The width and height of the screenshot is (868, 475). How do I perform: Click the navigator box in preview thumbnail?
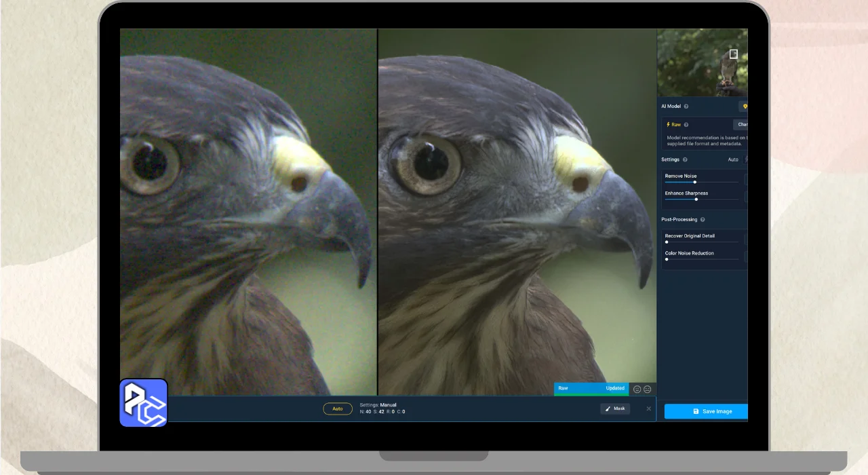tap(734, 54)
